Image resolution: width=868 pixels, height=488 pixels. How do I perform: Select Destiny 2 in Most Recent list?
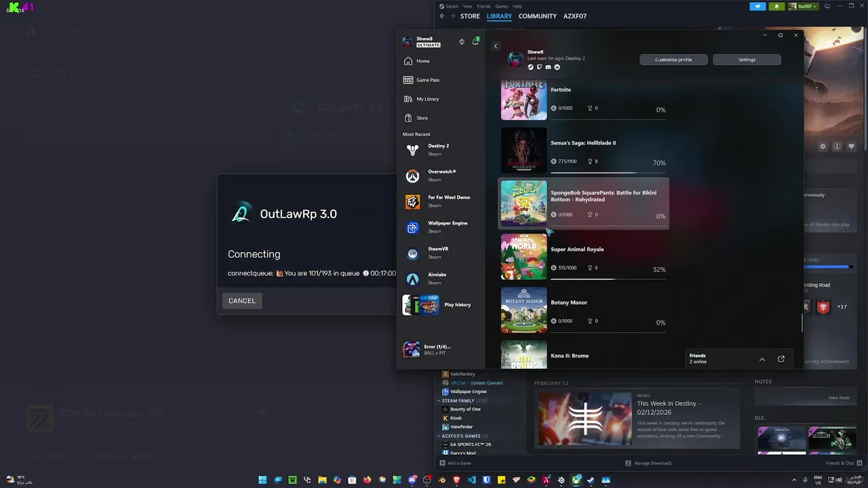pyautogui.click(x=441, y=150)
